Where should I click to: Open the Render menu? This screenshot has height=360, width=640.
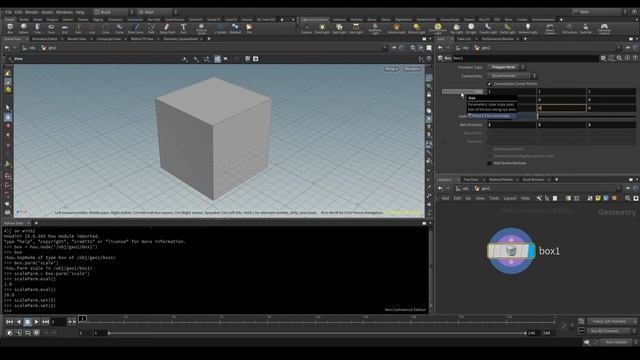[31, 12]
